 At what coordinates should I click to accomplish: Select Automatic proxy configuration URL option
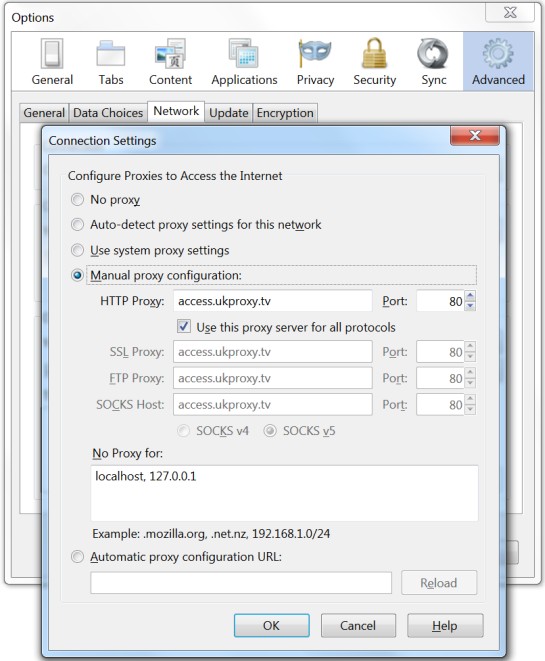pyautogui.click(x=78, y=557)
